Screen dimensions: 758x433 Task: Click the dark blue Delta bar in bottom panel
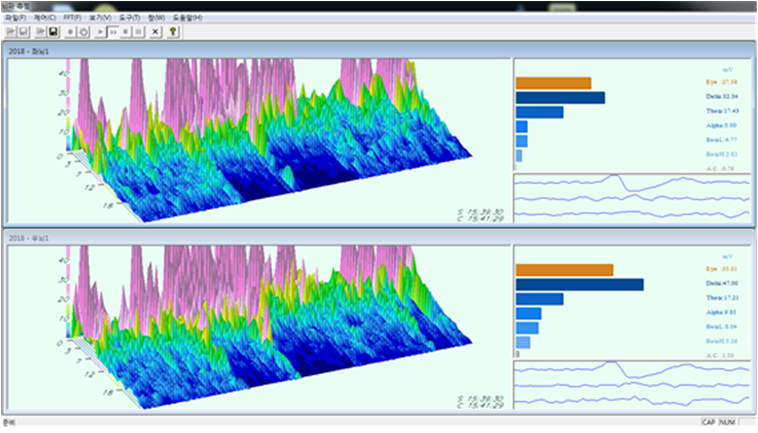point(579,285)
